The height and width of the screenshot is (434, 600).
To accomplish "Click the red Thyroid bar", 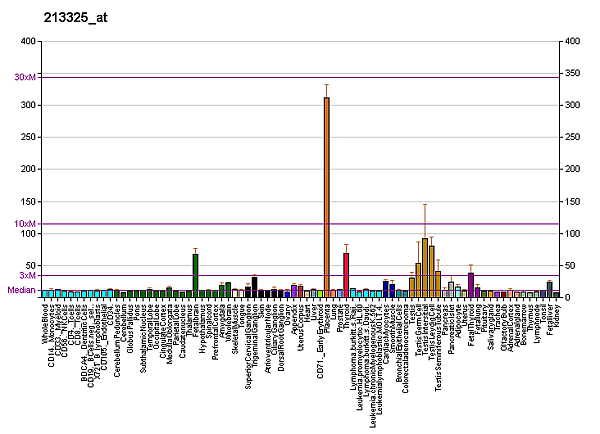I will click(x=346, y=274).
